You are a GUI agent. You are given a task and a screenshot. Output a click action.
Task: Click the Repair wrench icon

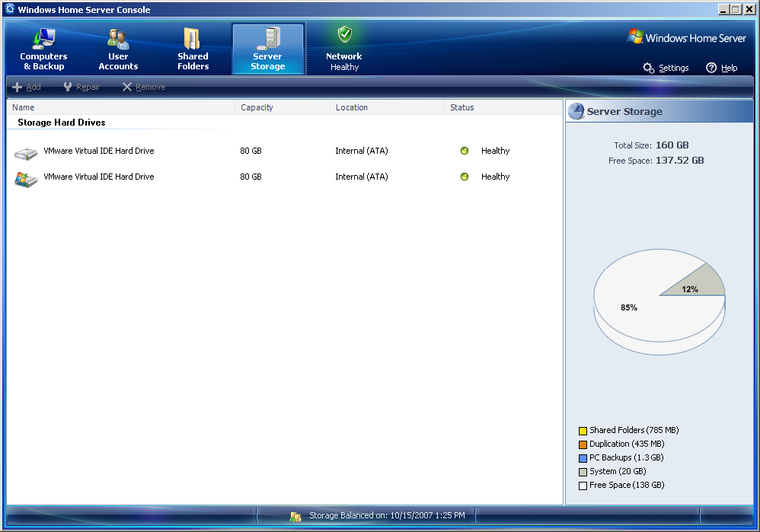click(68, 88)
